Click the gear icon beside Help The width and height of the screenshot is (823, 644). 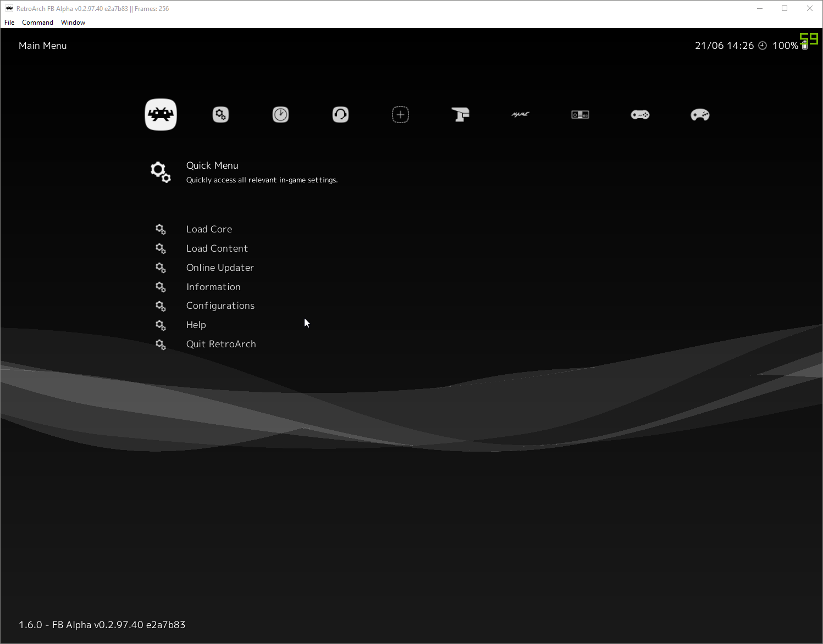tap(161, 325)
